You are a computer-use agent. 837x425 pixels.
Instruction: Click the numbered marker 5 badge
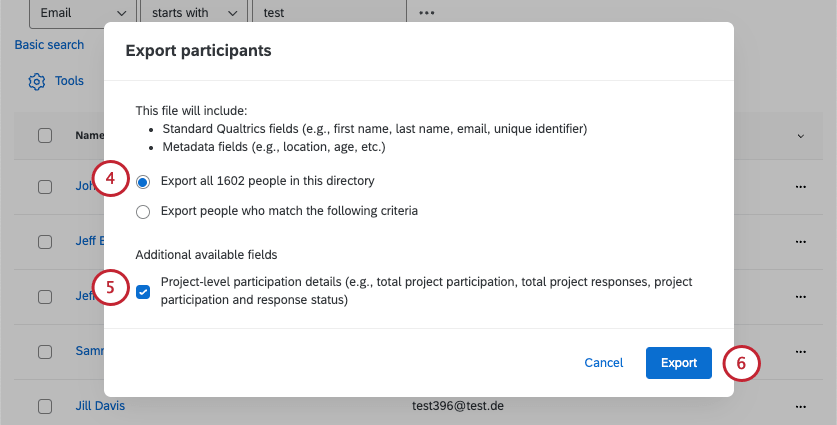pyautogui.click(x=111, y=290)
